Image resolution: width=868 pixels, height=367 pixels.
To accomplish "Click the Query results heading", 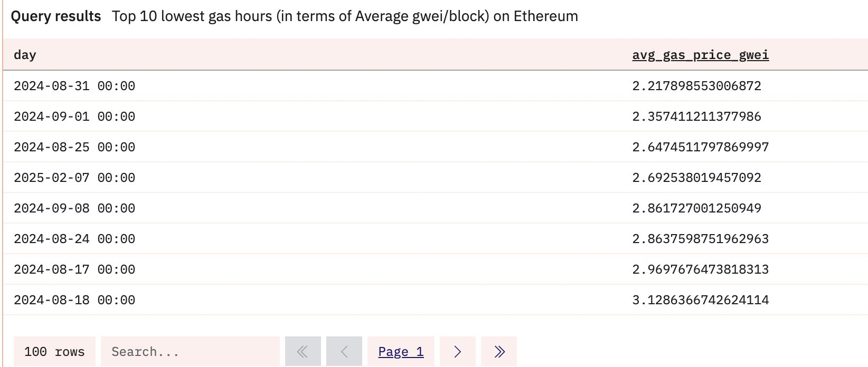I will tap(56, 16).
